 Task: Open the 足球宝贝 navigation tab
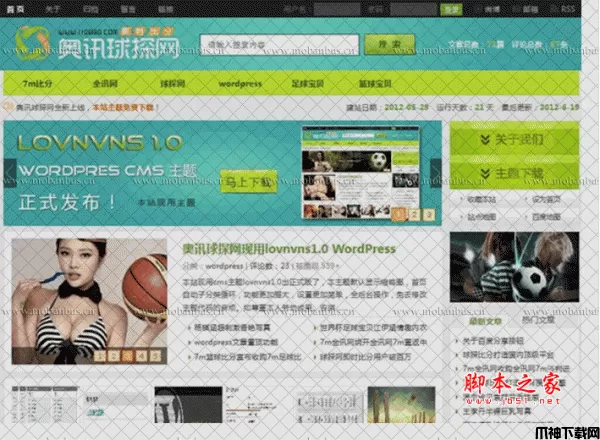[308, 83]
